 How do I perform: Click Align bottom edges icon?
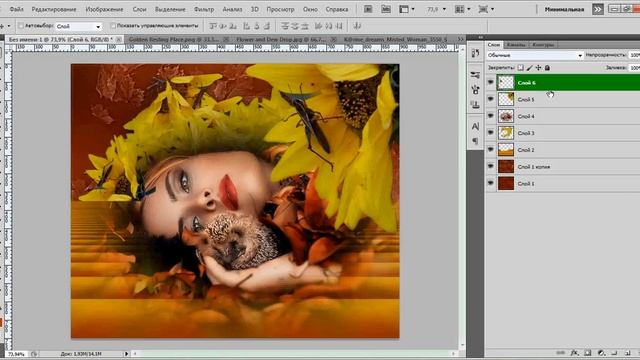233,26
